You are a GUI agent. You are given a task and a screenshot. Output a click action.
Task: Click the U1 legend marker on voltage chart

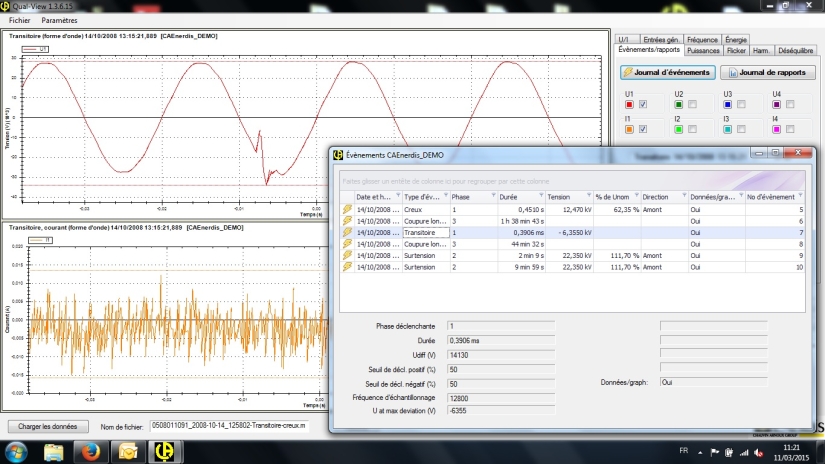coord(36,49)
